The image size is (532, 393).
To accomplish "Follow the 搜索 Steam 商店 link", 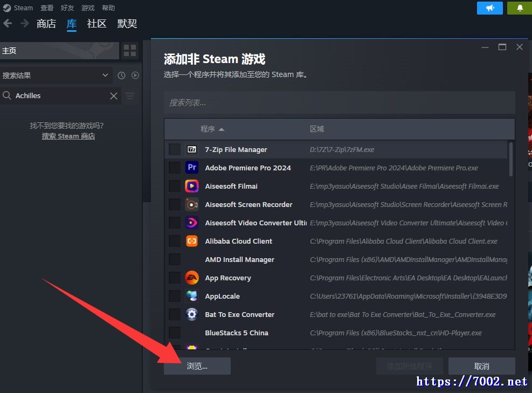I will pyautogui.click(x=68, y=136).
